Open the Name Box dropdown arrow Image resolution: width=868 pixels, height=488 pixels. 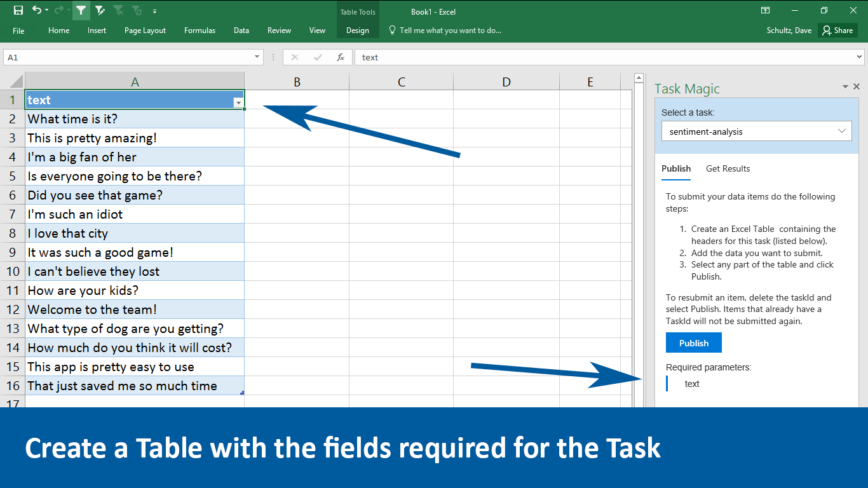point(257,57)
